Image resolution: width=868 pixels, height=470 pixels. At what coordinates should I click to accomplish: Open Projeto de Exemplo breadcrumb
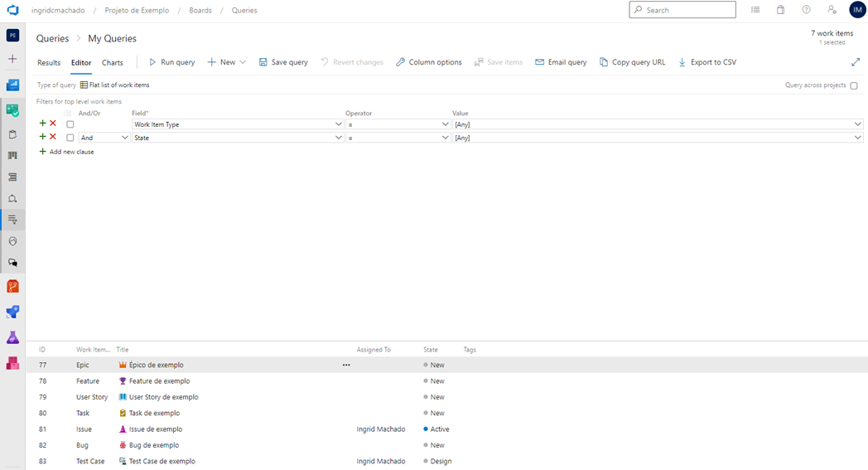click(x=137, y=10)
